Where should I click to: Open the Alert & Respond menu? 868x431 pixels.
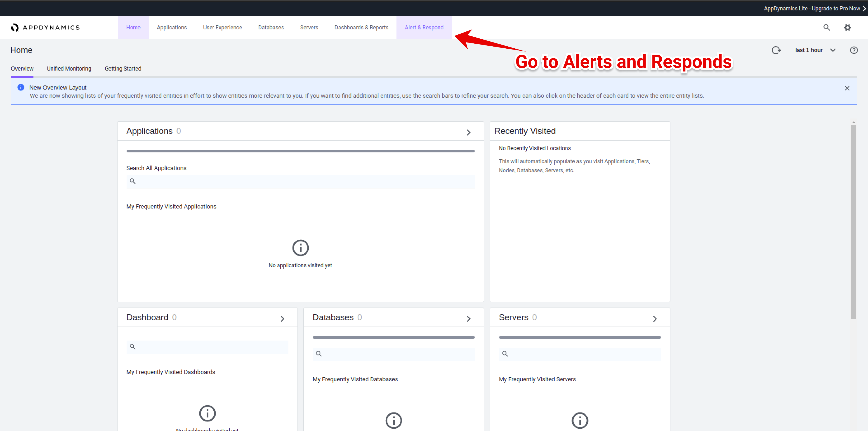click(x=424, y=27)
